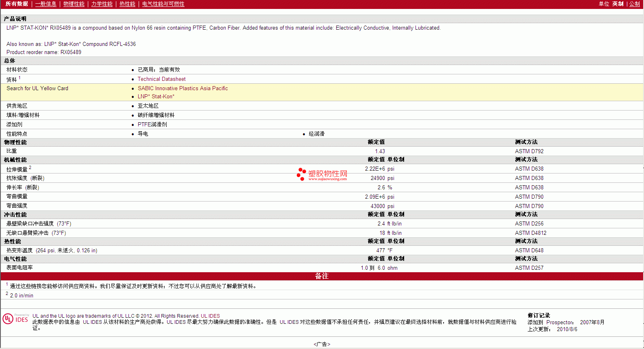This screenshot has width=644, height=349.
Task: Click footnote 2 beside 拉伸模量
Action: (x=30, y=167)
